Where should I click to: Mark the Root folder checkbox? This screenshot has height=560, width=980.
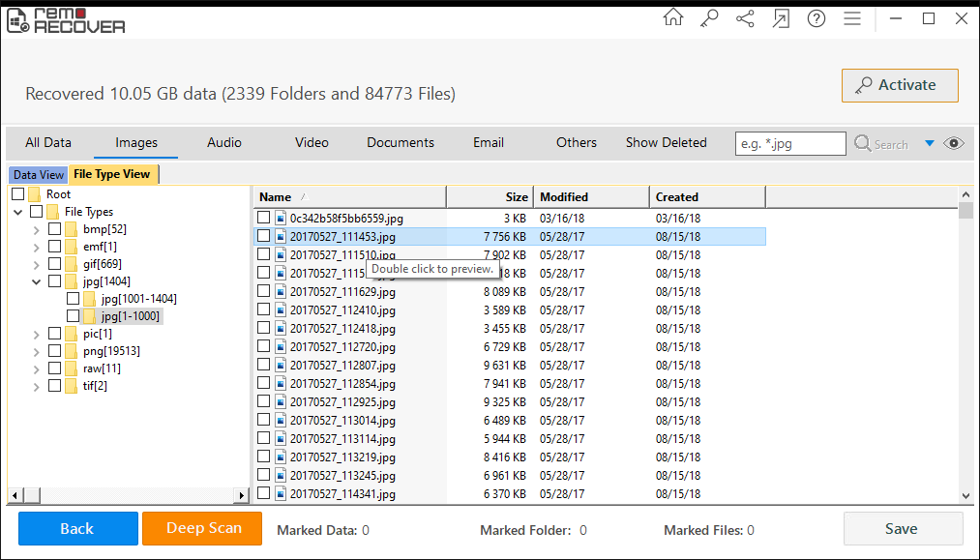coord(18,194)
